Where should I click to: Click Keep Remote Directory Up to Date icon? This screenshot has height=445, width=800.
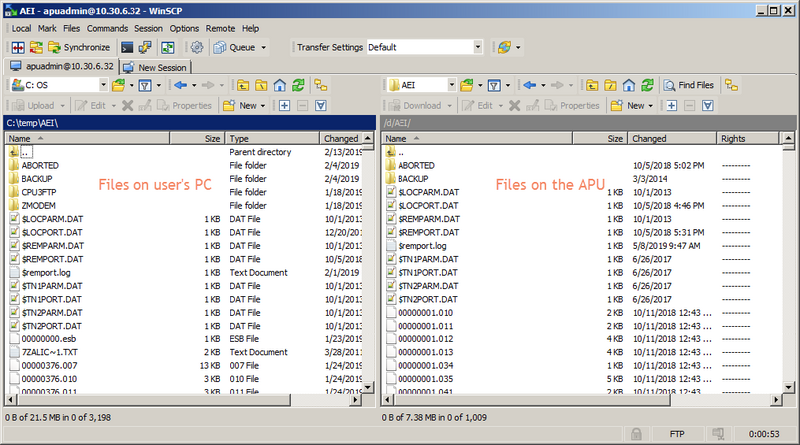click(x=168, y=47)
